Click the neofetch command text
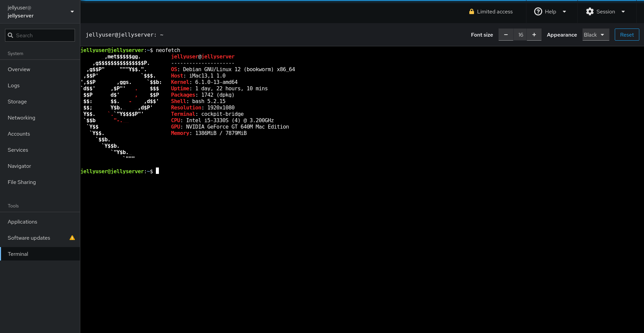644x333 pixels. click(168, 50)
